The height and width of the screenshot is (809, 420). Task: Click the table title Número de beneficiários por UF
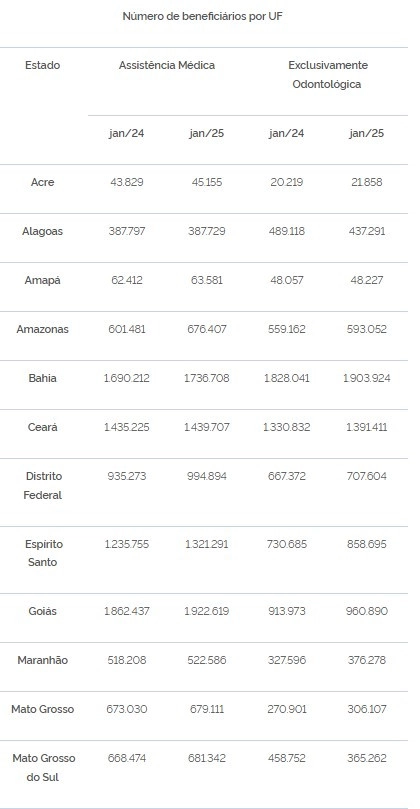(x=202, y=17)
